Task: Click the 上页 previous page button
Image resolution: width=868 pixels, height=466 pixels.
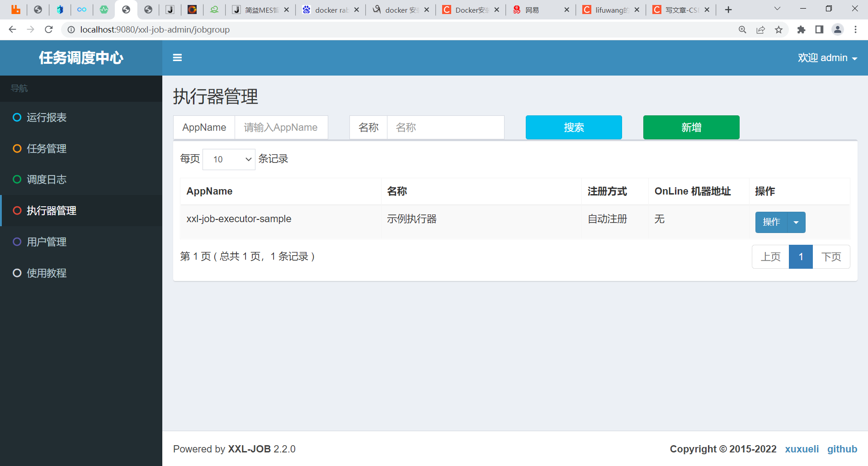Action: click(771, 257)
